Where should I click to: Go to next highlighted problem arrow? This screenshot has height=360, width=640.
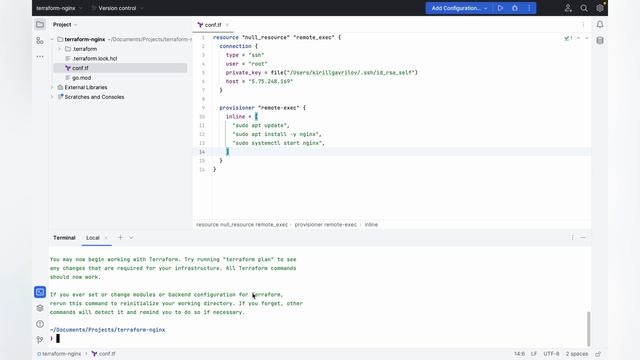tap(587, 38)
